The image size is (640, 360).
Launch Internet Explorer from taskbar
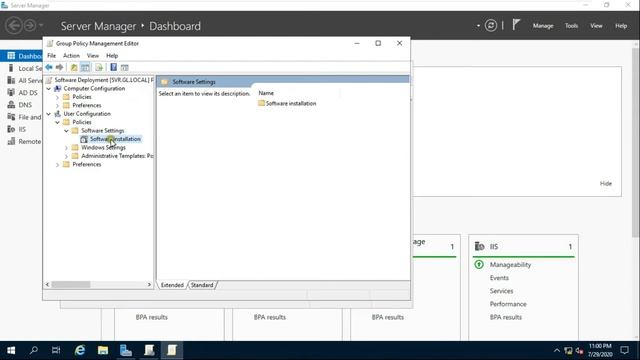click(x=80, y=350)
